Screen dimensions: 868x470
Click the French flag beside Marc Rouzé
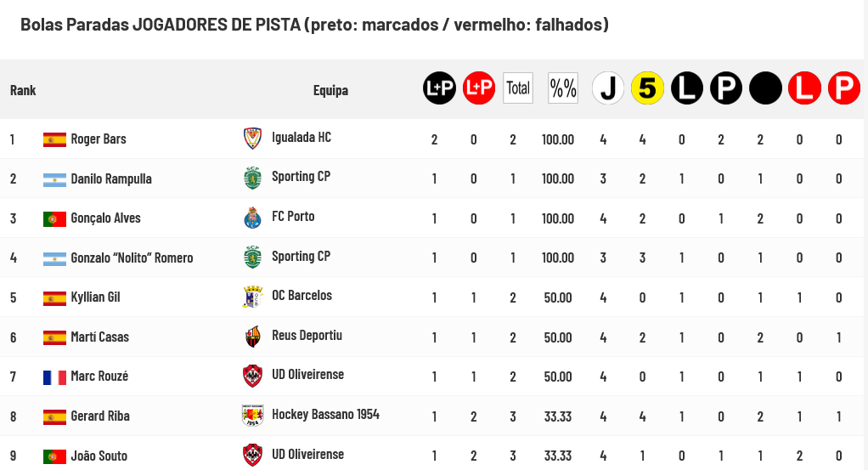coord(54,377)
